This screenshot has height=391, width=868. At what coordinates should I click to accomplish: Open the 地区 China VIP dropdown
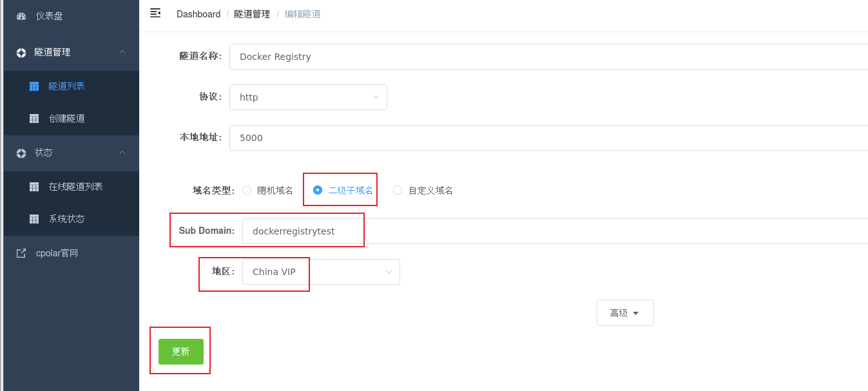[x=321, y=272]
